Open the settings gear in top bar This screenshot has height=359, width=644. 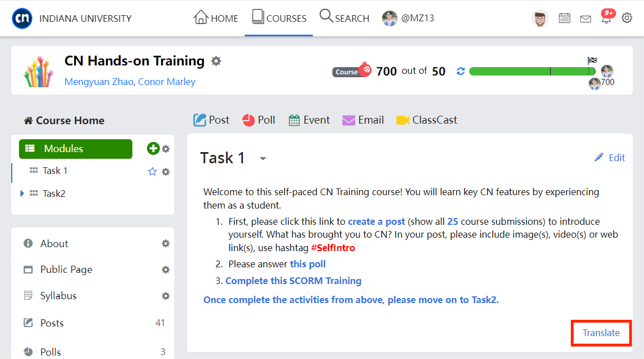coord(627,18)
